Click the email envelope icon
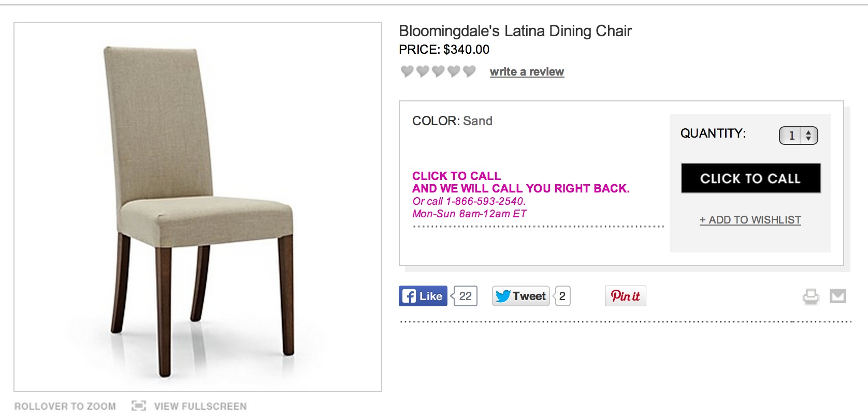The image size is (868, 417). (837, 296)
